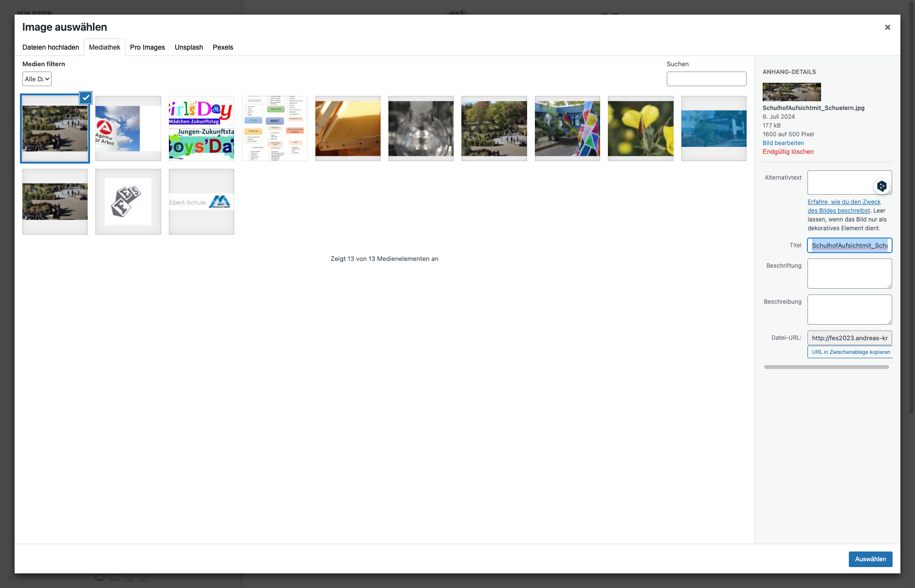Screen dimensions: 915x588
Task: Switch to Pro Images tab
Action: pos(147,47)
